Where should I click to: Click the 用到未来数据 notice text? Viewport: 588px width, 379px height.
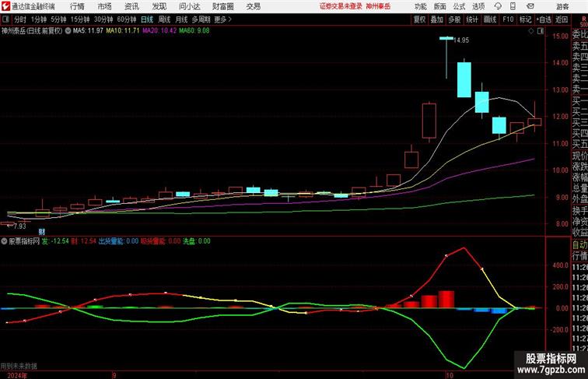coord(19,366)
